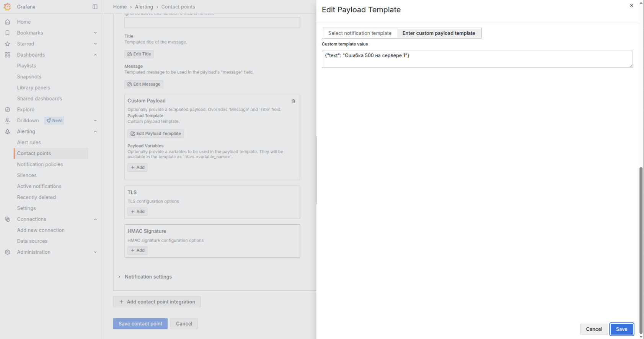
Task: Go to Alert rules
Action: point(29,143)
